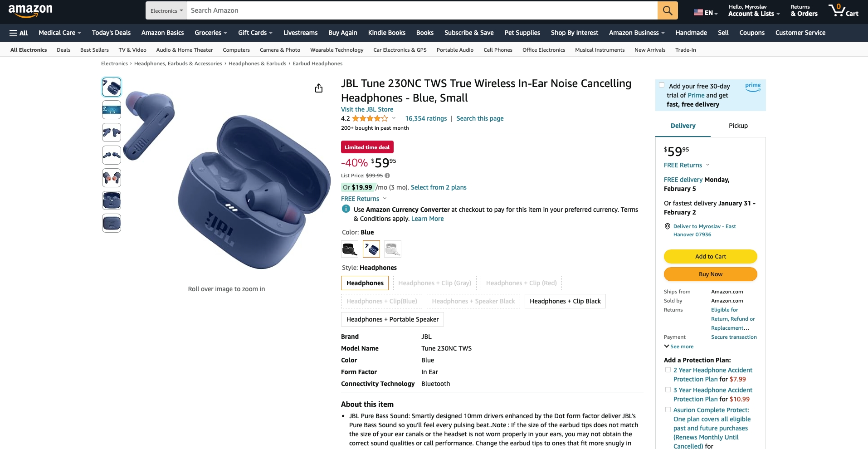Click the List Price info icon

[387, 176]
